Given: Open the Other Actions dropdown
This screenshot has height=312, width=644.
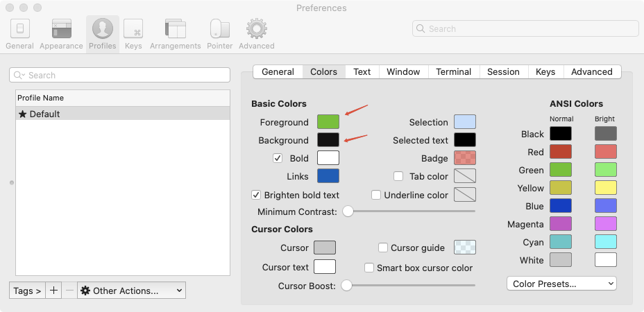Looking at the screenshot, I should click(x=131, y=291).
